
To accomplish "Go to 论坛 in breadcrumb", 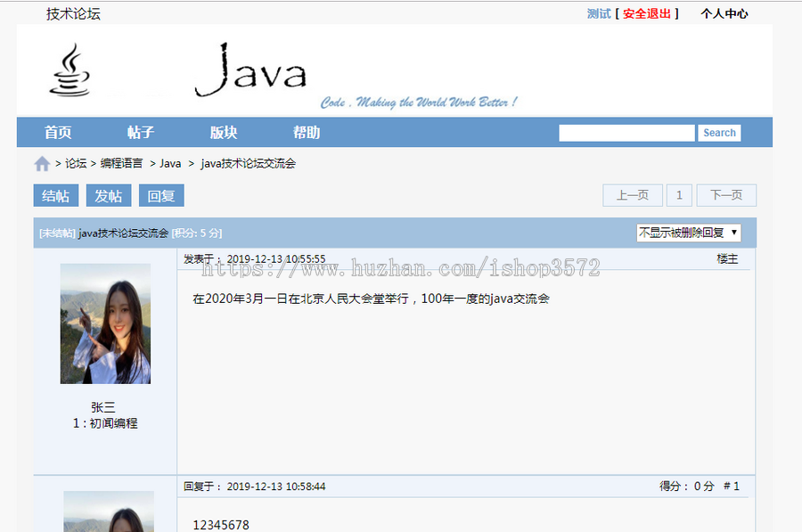I will (x=76, y=163).
